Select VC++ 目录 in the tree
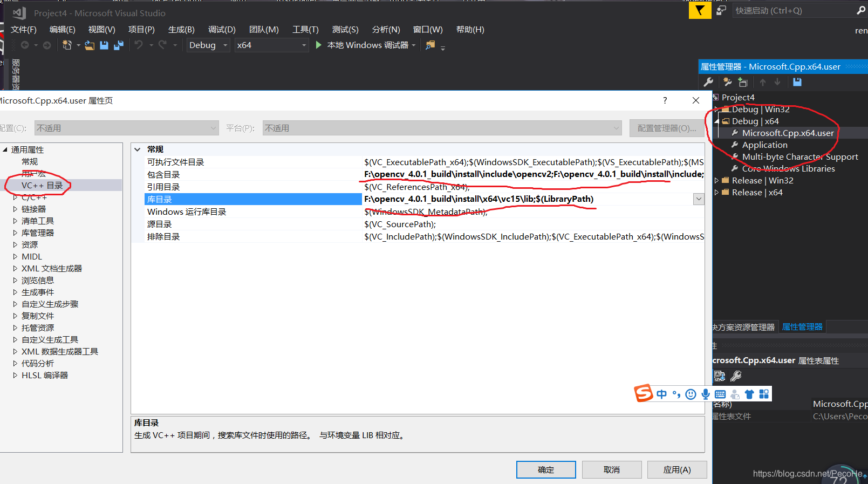This screenshot has height=484, width=868. [42, 186]
